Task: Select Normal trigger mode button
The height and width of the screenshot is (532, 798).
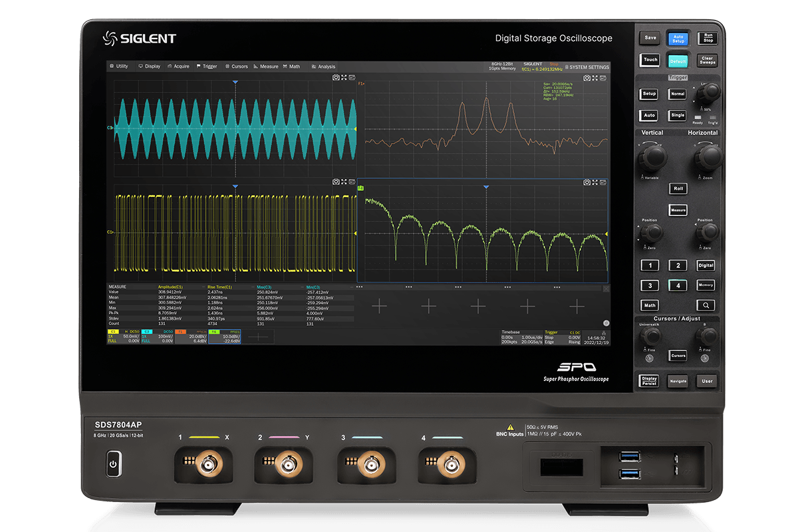Action: (x=678, y=94)
